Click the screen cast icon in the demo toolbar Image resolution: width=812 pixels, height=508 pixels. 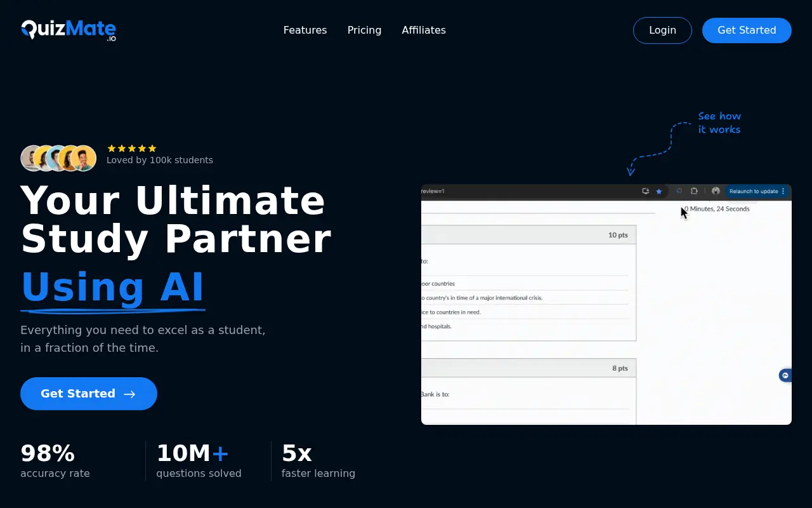646,191
